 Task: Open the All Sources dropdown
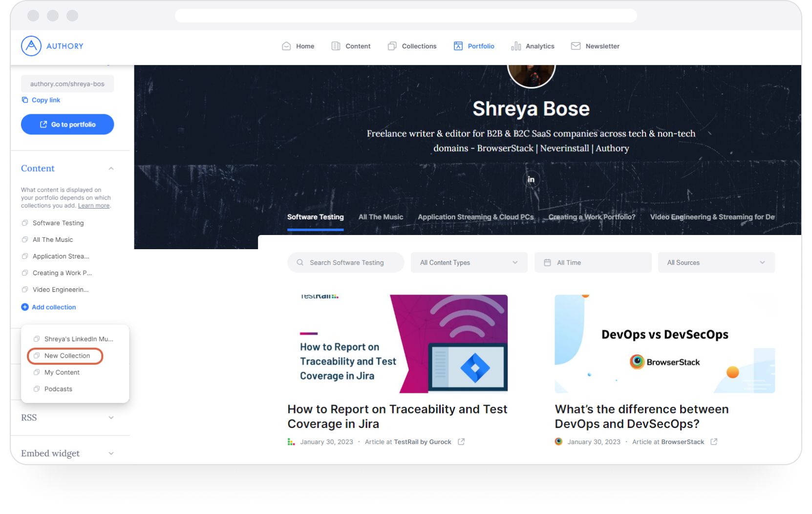716,262
